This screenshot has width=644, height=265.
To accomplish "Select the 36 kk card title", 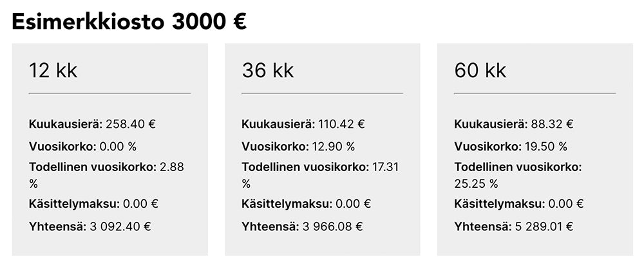I will click(267, 70).
